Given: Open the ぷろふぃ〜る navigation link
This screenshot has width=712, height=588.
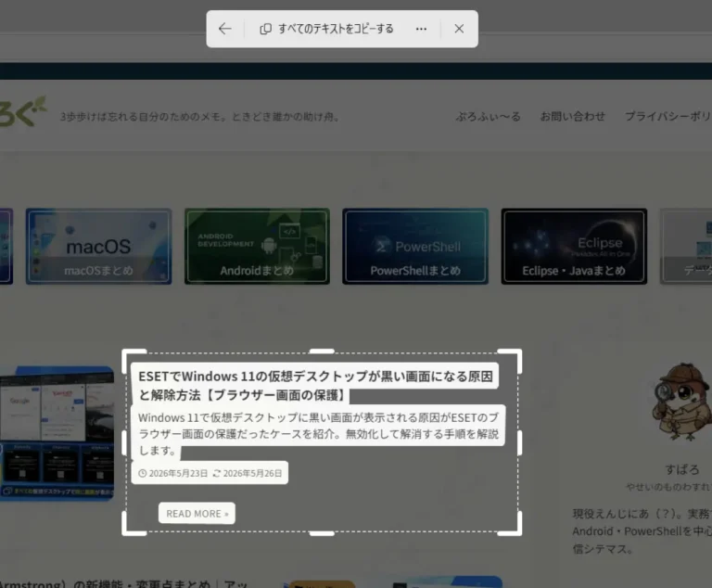Looking at the screenshot, I should pyautogui.click(x=489, y=117).
